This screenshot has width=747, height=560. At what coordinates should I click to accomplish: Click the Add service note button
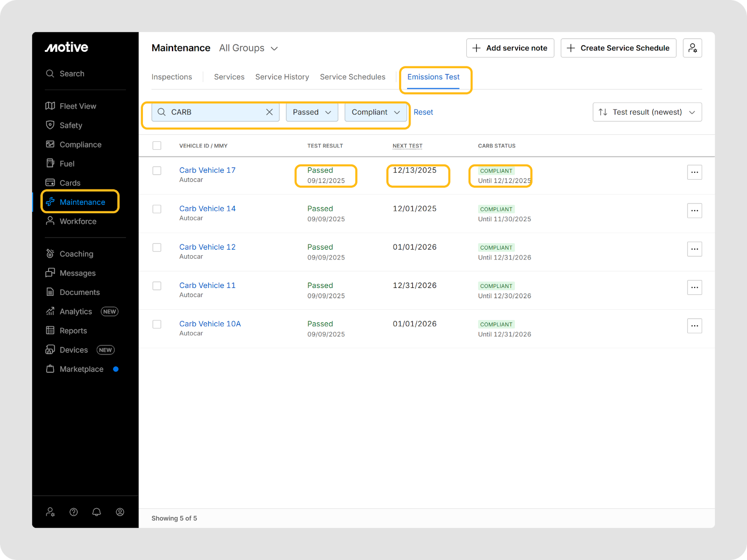point(510,48)
